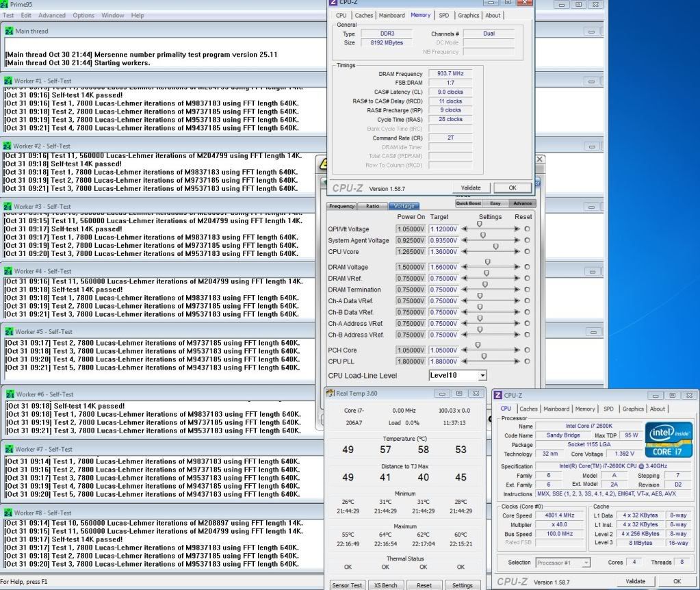Open the Options menu in Prime95
The image size is (700, 590).
83,15
